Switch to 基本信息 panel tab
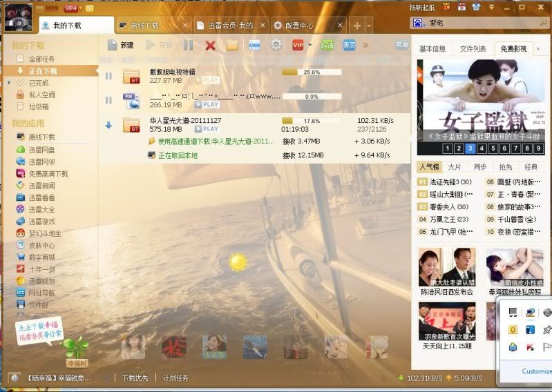Screen dimensions: 552x392 432,49
